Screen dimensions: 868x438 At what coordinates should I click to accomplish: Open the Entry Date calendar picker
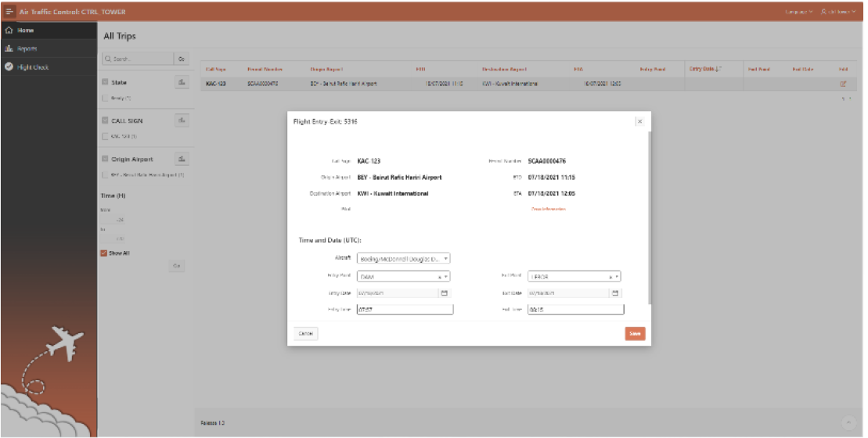(x=444, y=293)
